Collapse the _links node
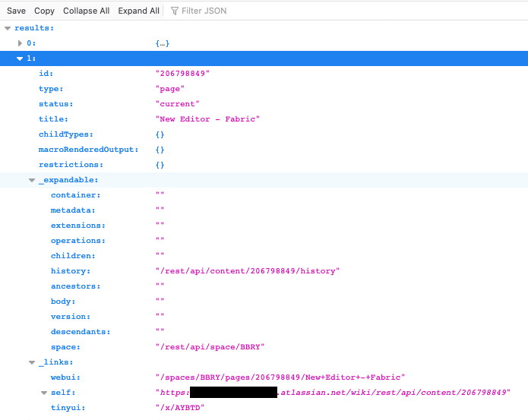Image resolution: width=528 pixels, height=420 pixels. 32,362
